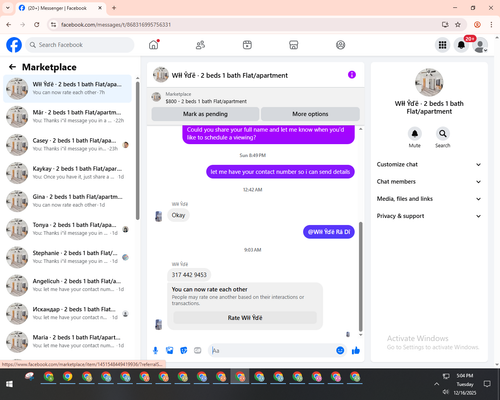Open the Marketplace storefront icon in top navigation
Viewport: 500px width, 400px height.
(294, 45)
